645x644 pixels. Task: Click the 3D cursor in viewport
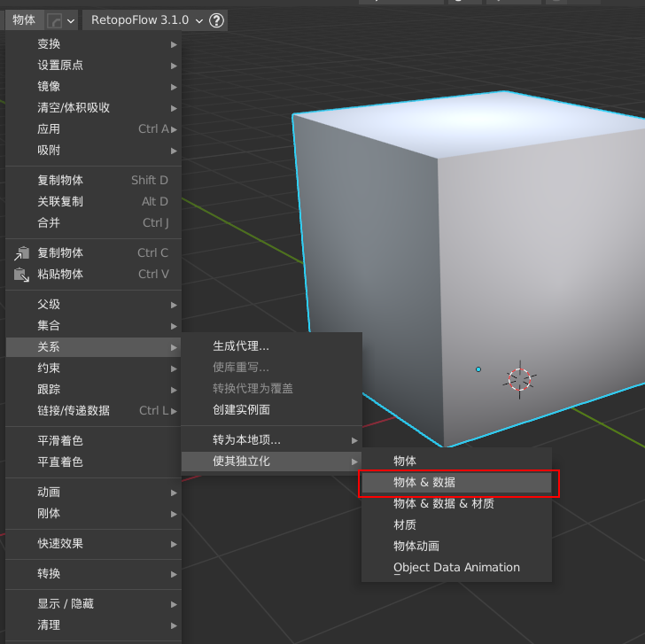519,379
